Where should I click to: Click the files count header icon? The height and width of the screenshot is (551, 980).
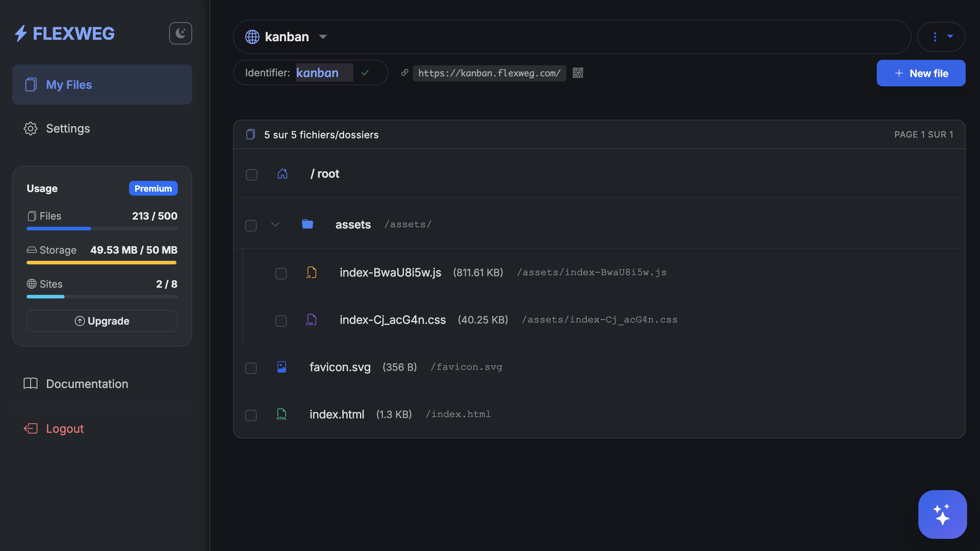click(x=250, y=134)
